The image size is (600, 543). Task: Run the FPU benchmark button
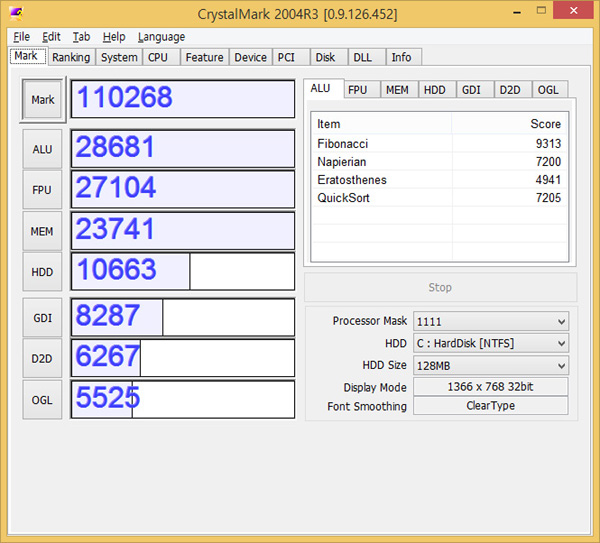pyautogui.click(x=42, y=190)
